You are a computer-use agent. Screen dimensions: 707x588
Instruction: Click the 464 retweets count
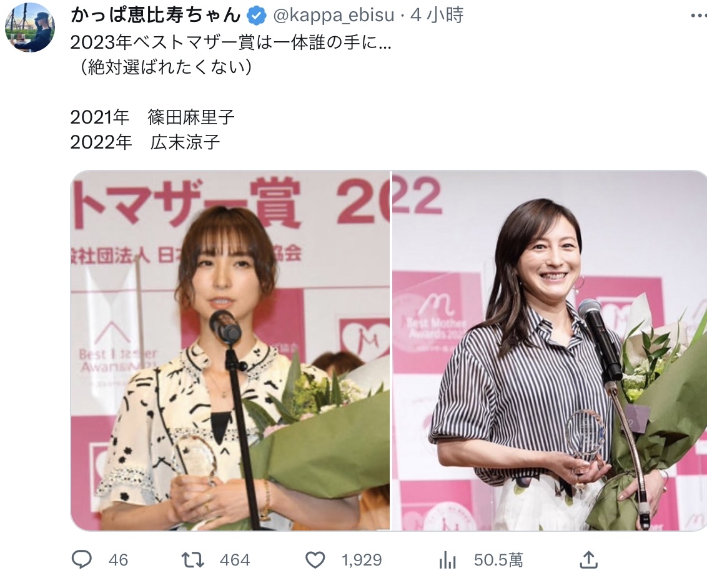point(234,560)
